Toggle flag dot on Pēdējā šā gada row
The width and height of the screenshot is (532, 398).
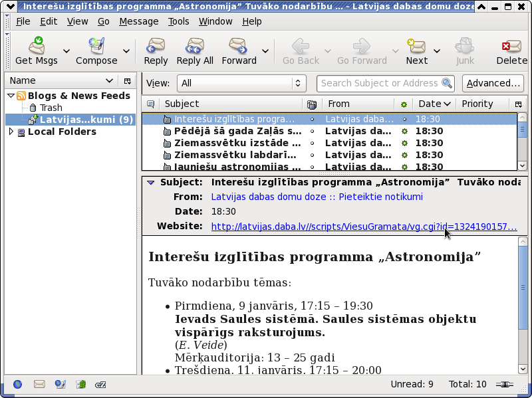click(312, 131)
